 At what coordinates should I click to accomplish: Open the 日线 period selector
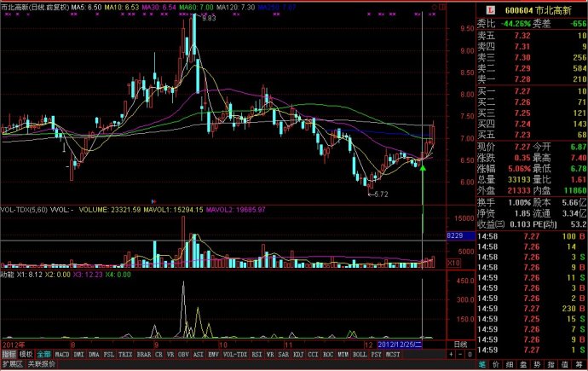(x=458, y=344)
